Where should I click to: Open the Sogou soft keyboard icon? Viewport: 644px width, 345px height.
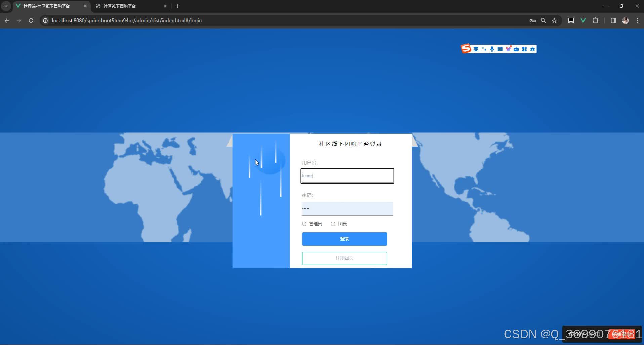pos(500,49)
